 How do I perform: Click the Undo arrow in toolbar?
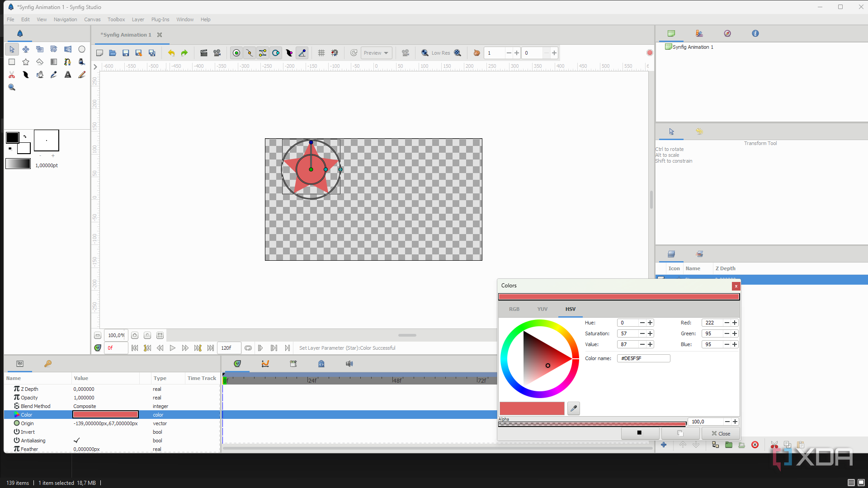point(171,53)
